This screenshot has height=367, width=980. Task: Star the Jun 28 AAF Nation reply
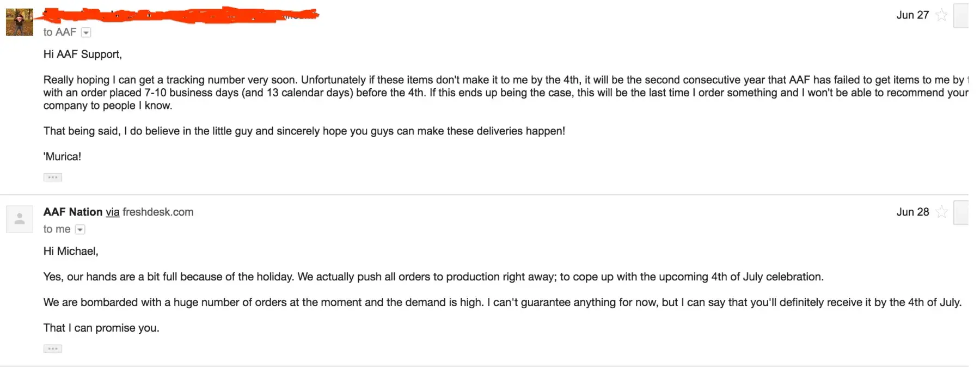click(x=941, y=212)
